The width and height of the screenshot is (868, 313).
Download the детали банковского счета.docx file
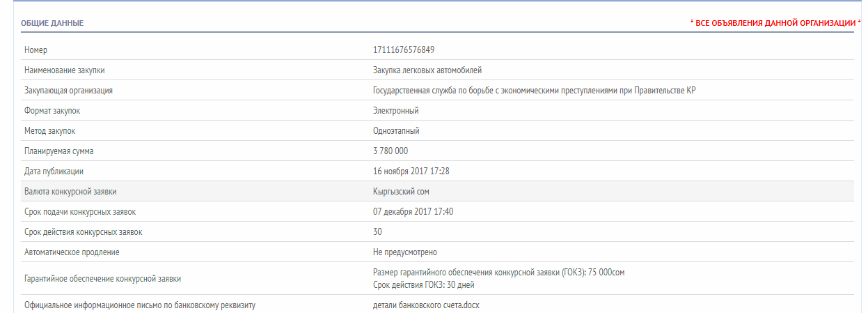coord(426,305)
